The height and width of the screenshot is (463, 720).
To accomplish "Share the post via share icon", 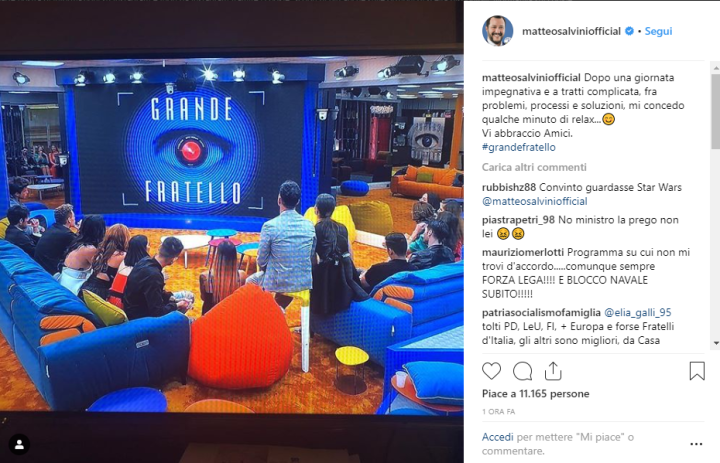I will (x=553, y=371).
